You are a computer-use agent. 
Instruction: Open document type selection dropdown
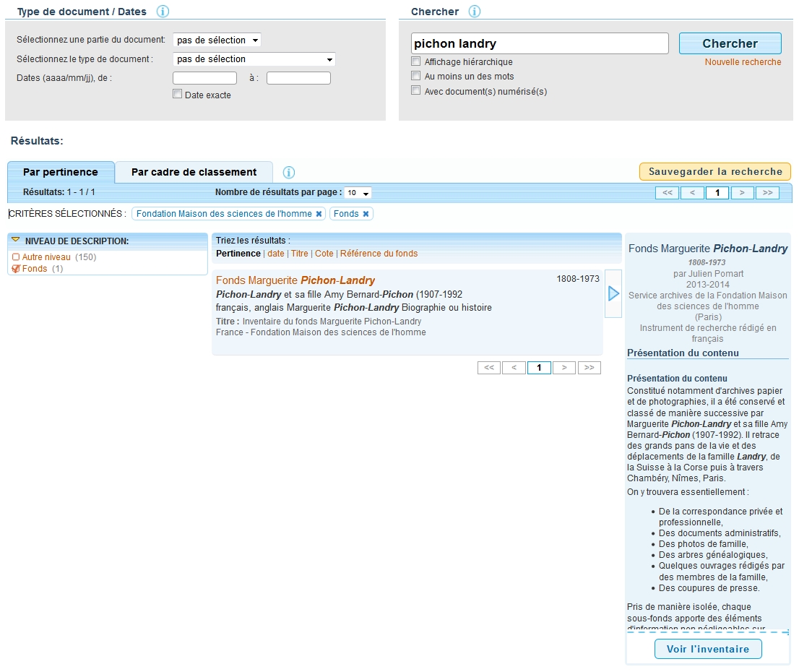[x=254, y=59]
